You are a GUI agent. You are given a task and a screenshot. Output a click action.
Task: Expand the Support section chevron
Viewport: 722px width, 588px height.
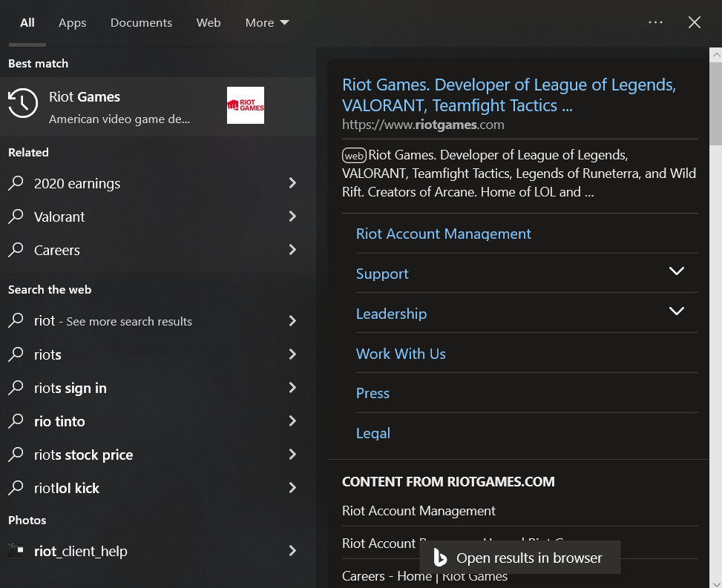(x=677, y=271)
